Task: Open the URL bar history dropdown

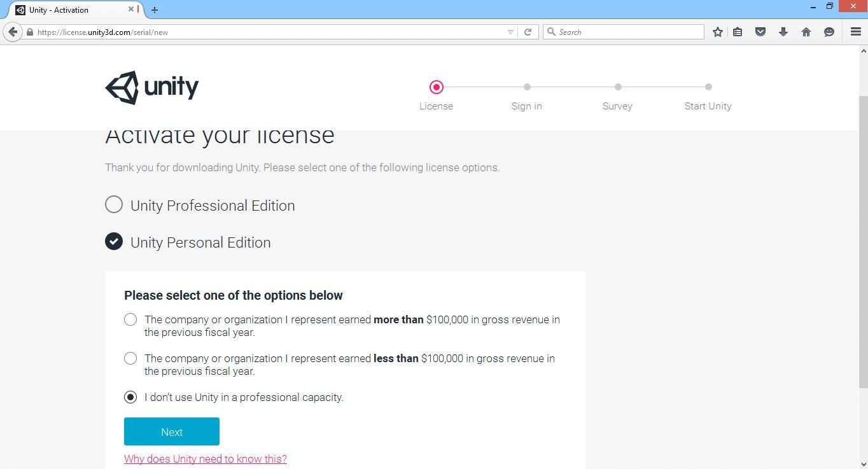Action: point(510,31)
